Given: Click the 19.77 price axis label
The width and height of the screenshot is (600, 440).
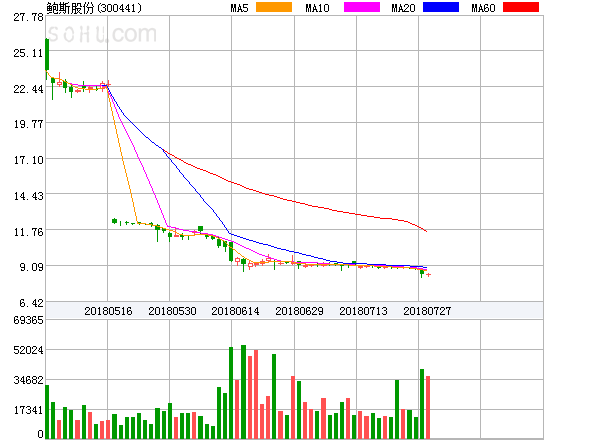Looking at the screenshot, I should [28, 124].
